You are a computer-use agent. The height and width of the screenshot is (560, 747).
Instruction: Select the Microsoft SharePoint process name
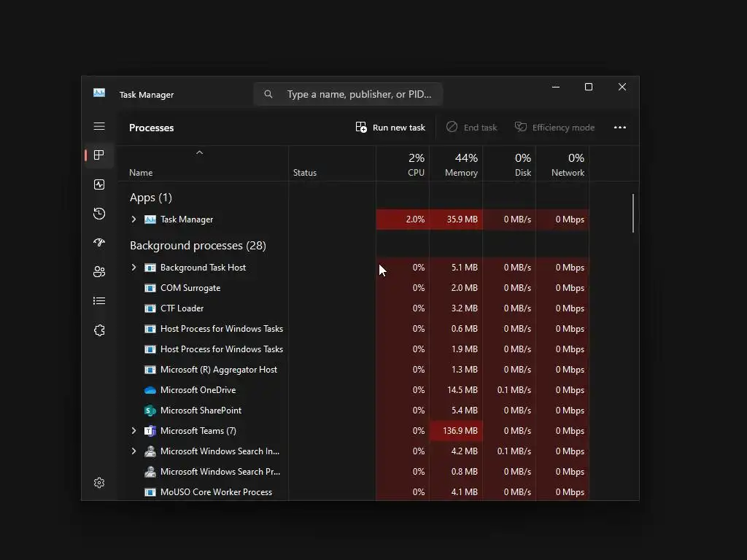click(x=201, y=411)
